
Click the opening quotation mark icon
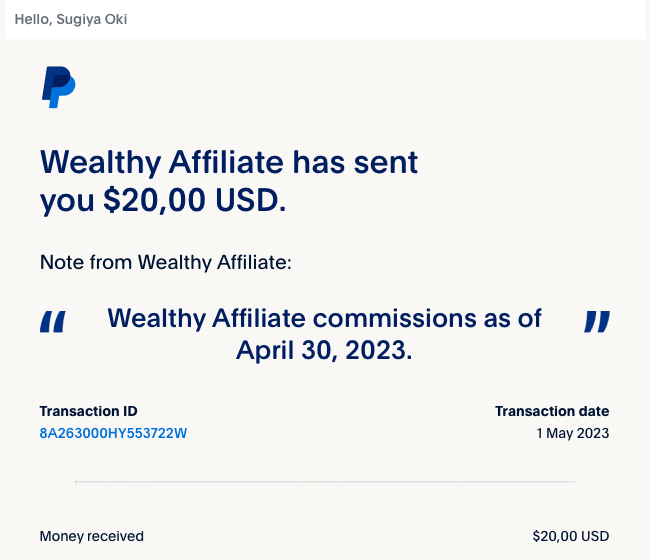click(53, 322)
